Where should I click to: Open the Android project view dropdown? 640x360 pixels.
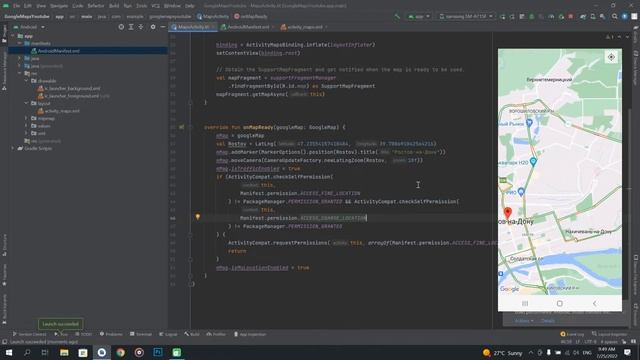click(x=30, y=27)
